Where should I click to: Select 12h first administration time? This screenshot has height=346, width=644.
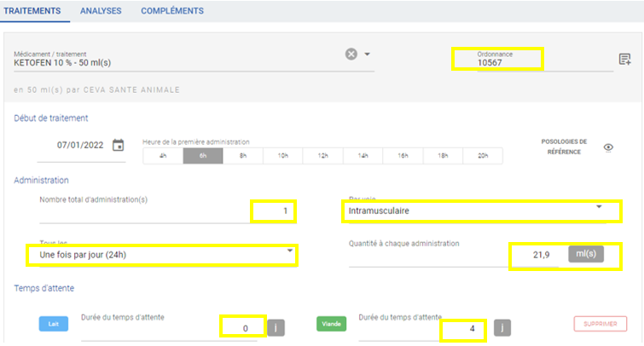click(x=322, y=156)
